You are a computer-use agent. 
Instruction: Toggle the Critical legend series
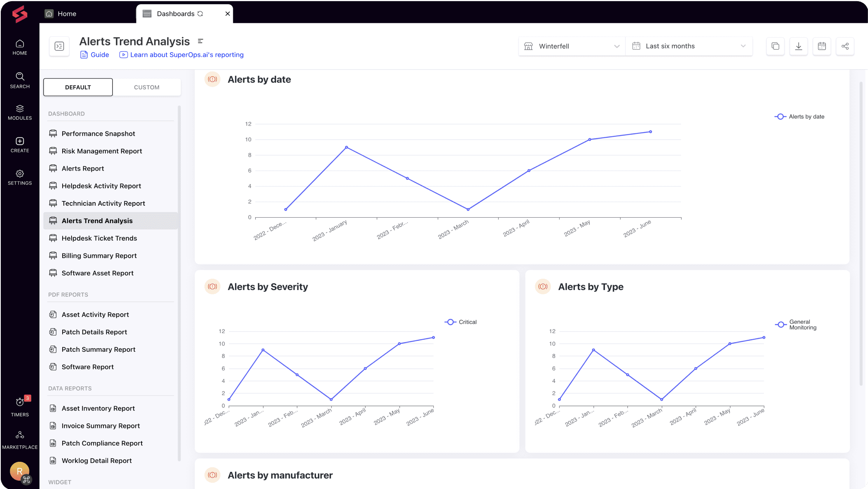tap(461, 322)
